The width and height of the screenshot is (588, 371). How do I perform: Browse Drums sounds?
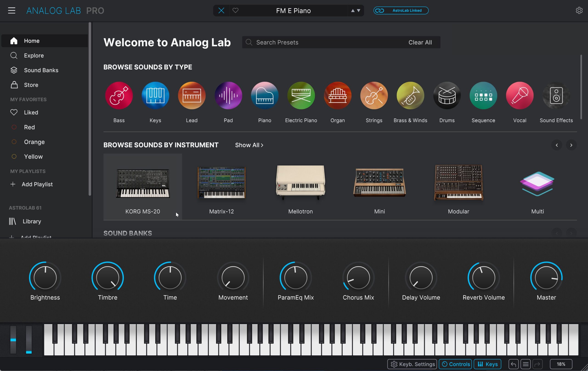pos(447,96)
